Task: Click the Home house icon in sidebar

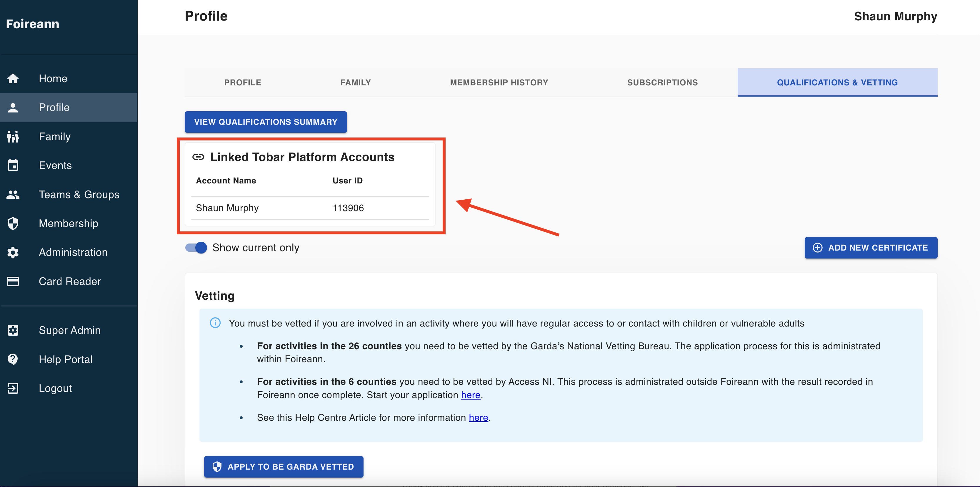Action: click(13, 78)
